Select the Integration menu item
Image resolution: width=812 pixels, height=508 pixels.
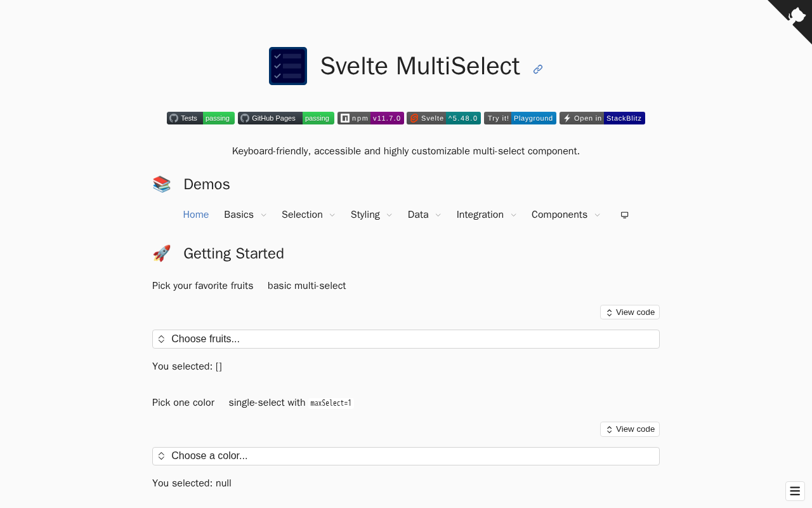486,215
